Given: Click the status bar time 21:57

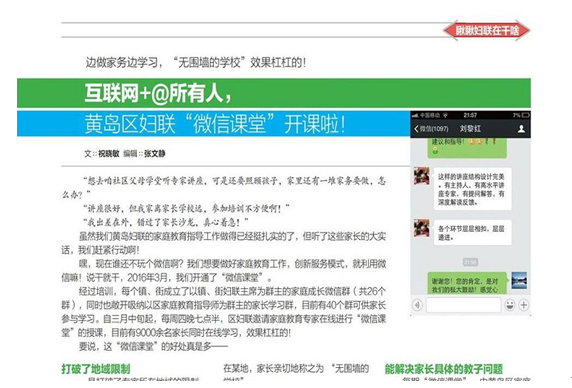Looking at the screenshot, I should pyautogui.click(x=470, y=115).
